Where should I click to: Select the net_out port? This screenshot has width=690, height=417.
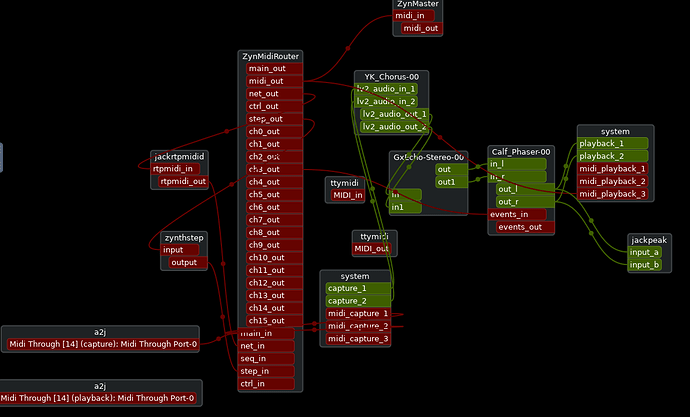(275, 94)
